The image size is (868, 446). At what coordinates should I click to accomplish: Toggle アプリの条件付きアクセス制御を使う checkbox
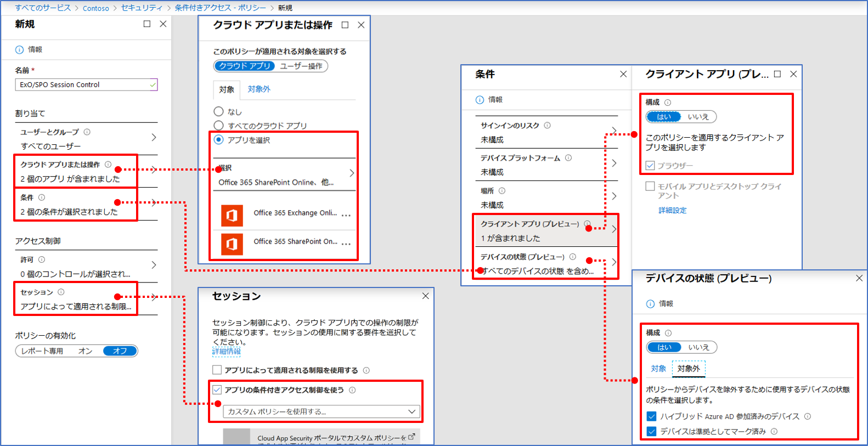coord(217,389)
